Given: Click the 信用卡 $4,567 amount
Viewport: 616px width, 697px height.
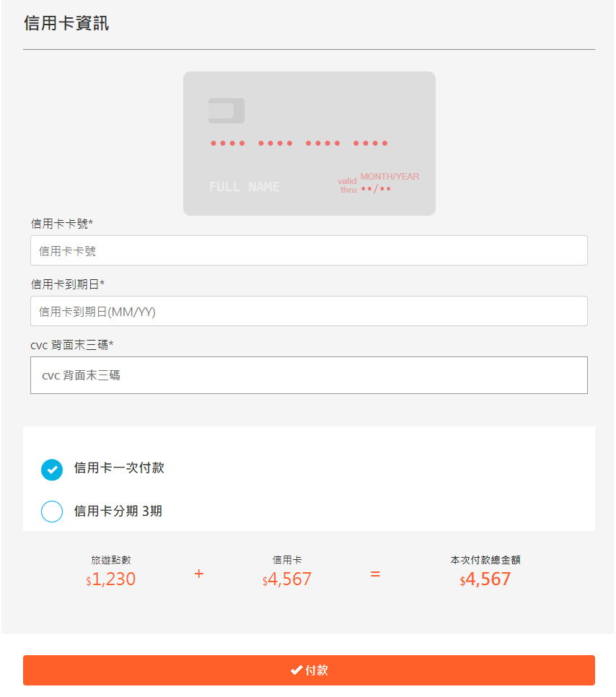Looking at the screenshot, I should click(x=287, y=579).
